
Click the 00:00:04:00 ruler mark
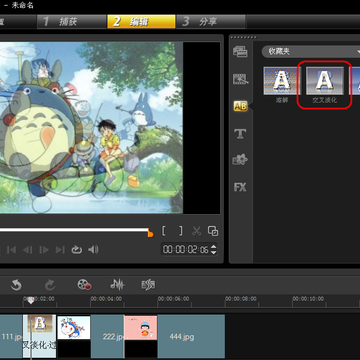[107, 299]
